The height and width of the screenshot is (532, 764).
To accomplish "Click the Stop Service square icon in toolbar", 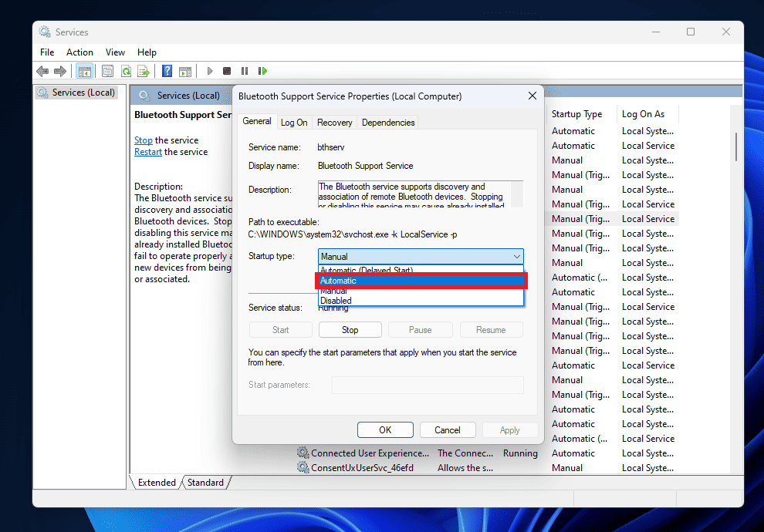I will coord(227,72).
